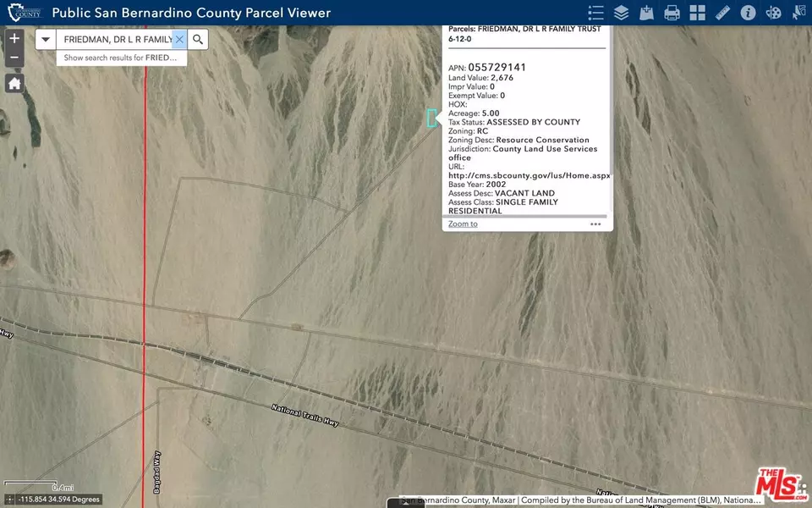
Task: Open the Draw tool
Action: pos(771,13)
